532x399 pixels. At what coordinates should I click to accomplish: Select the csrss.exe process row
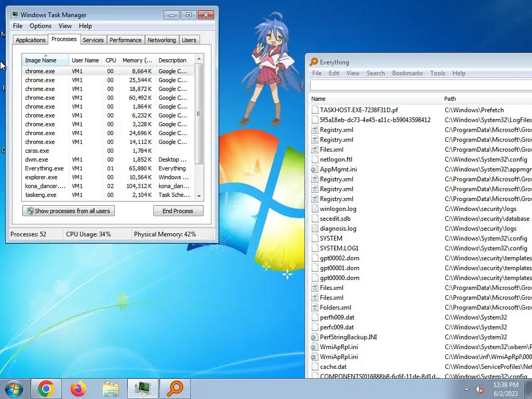click(109, 151)
